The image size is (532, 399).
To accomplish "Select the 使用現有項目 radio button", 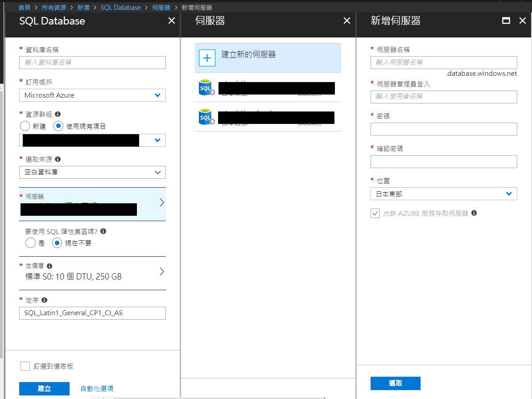I will (58, 126).
